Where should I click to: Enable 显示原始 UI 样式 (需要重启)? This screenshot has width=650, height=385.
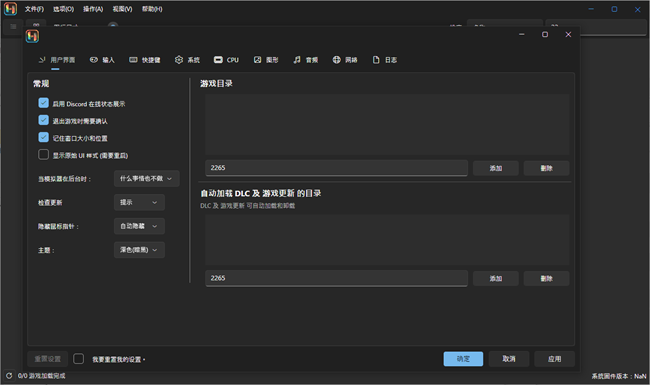44,155
